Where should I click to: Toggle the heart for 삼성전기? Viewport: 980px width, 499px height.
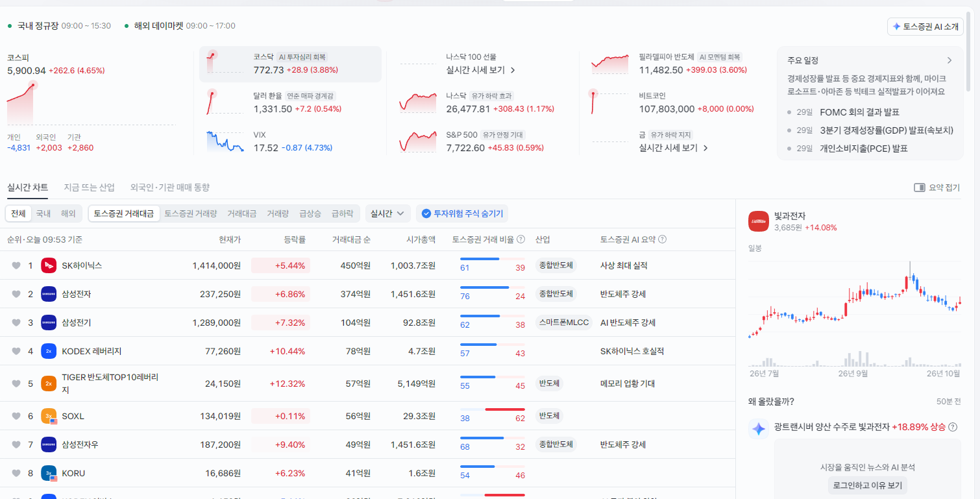point(16,323)
